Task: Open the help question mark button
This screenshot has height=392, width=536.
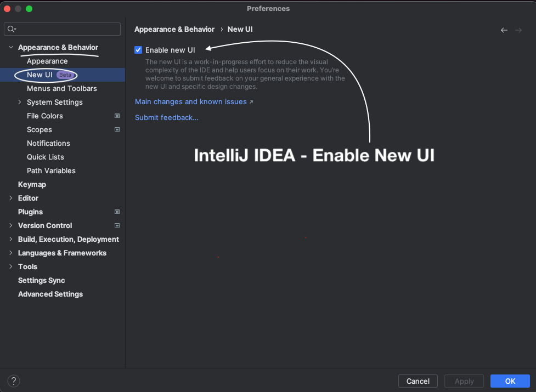Action: tap(14, 380)
